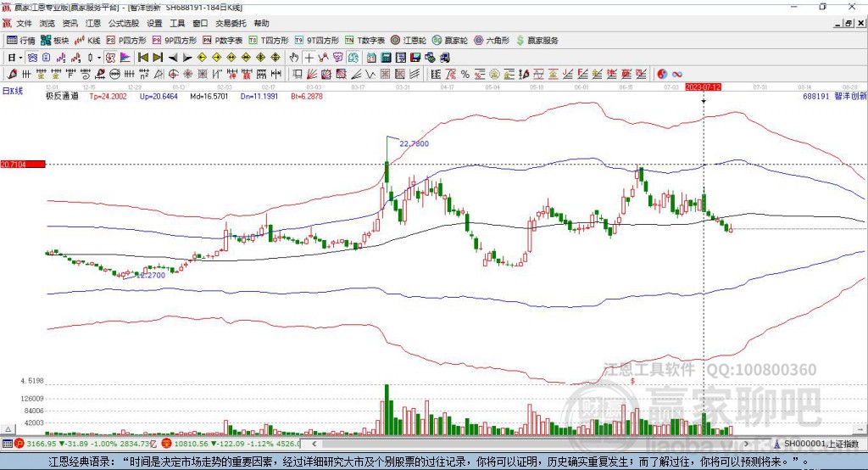Toggle the green framed chart button
The image size is (868, 470).
pyautogui.click(x=353, y=58)
